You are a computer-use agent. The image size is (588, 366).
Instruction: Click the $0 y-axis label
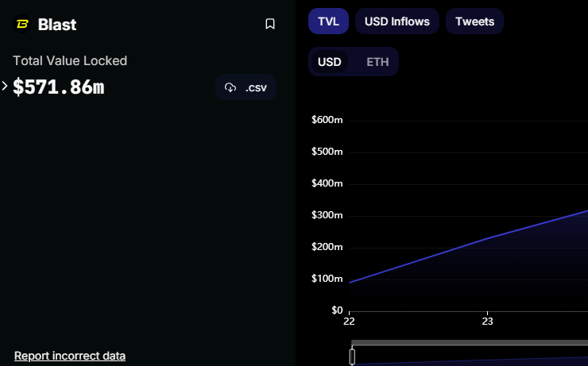[x=337, y=310]
